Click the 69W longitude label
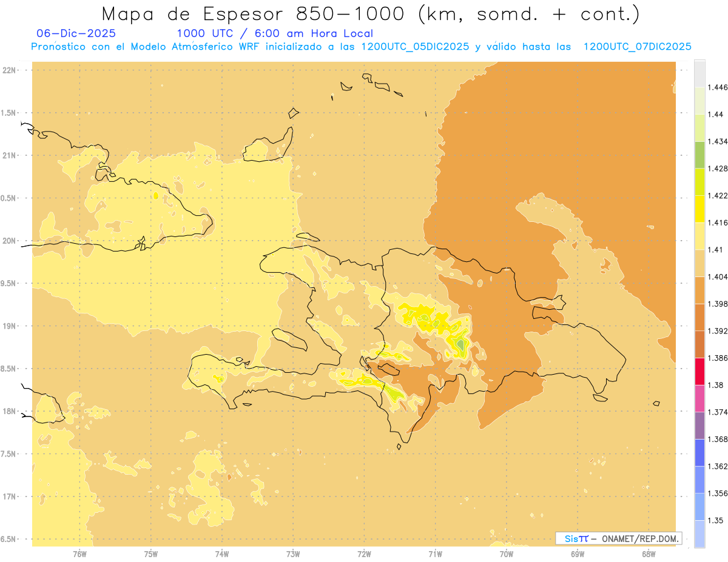 click(578, 554)
